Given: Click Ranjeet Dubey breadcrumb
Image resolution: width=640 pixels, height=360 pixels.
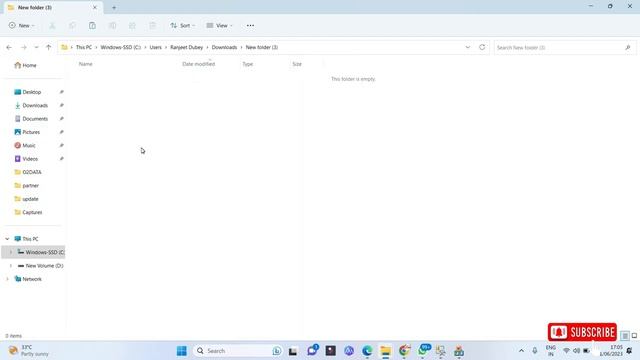Looking at the screenshot, I should [187, 47].
